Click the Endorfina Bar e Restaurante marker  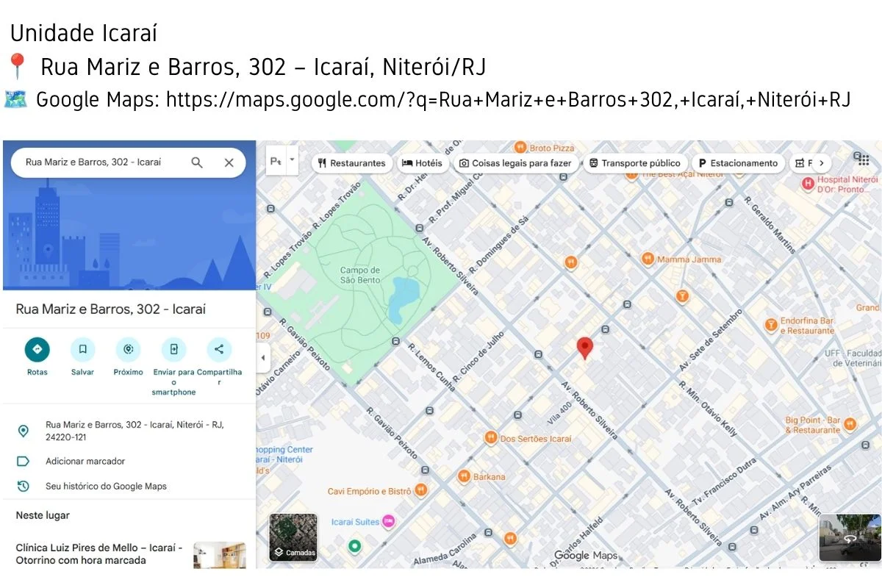pos(771,324)
